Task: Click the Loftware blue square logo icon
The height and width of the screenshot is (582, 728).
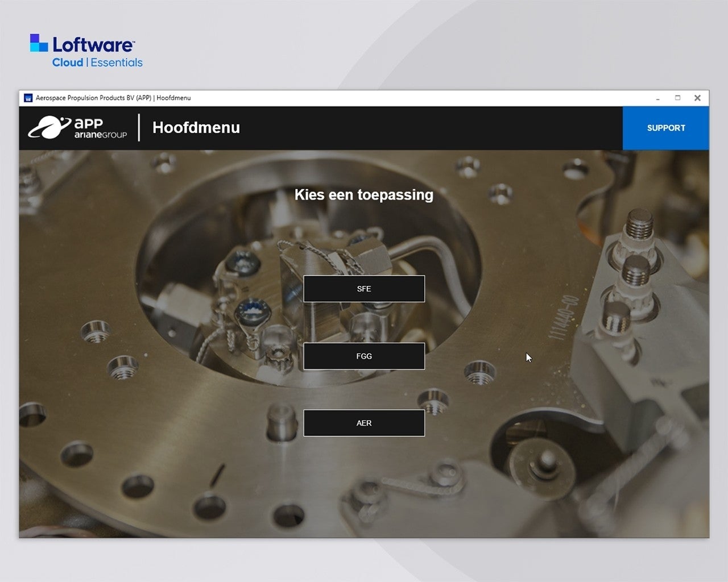Action: tap(39, 43)
